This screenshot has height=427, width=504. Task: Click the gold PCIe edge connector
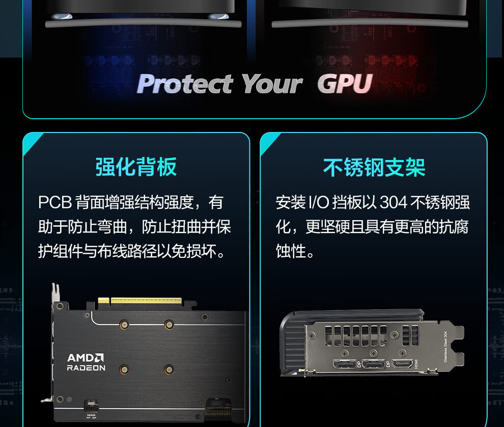coord(140,302)
